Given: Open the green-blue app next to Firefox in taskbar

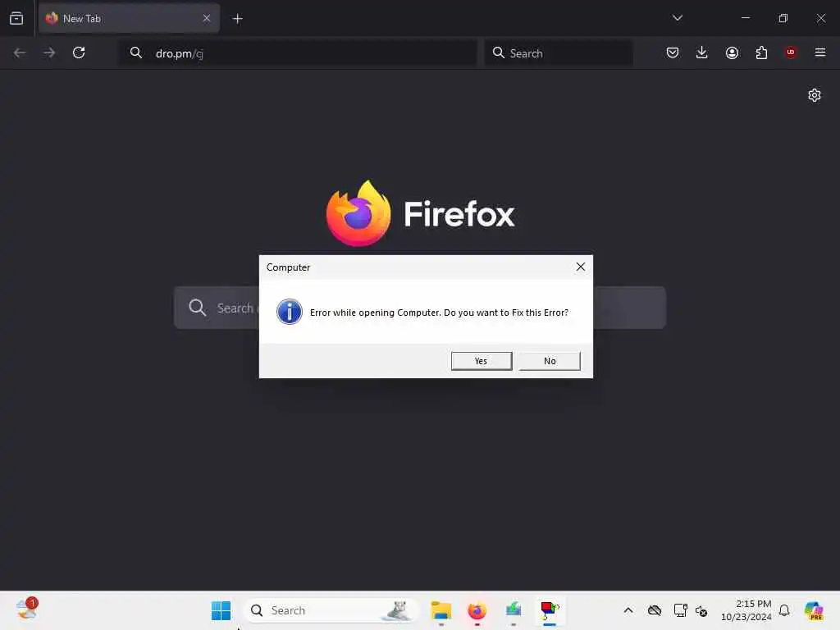Looking at the screenshot, I should [x=514, y=610].
